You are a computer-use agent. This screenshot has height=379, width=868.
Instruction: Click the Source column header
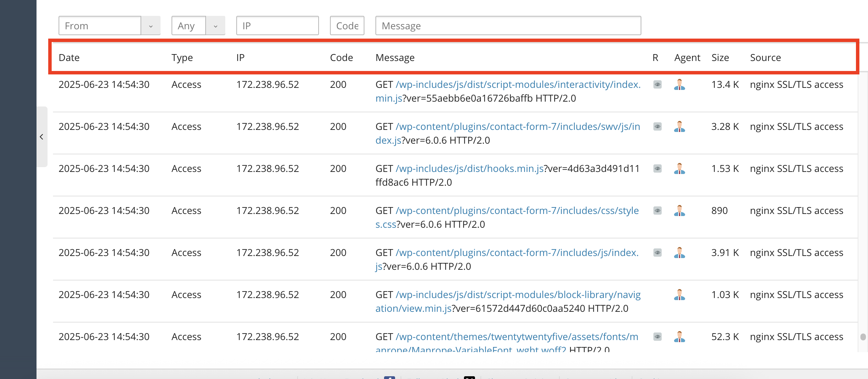pyautogui.click(x=765, y=58)
